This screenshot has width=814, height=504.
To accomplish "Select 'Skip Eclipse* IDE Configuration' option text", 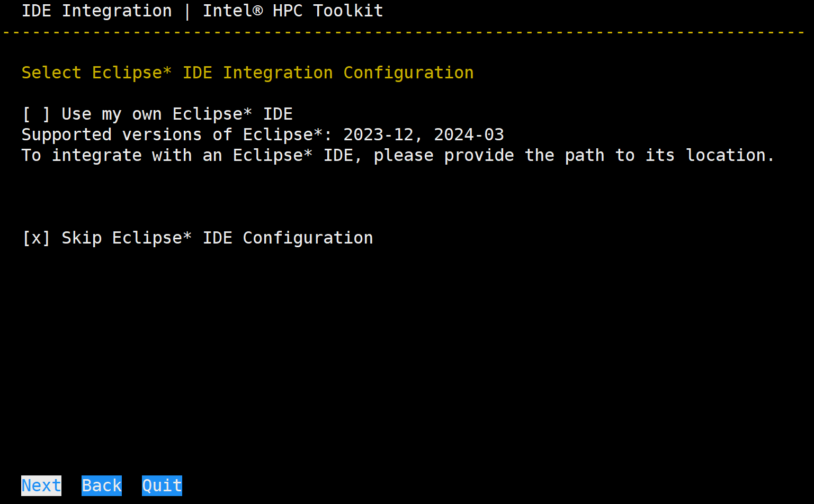I will (x=218, y=238).
